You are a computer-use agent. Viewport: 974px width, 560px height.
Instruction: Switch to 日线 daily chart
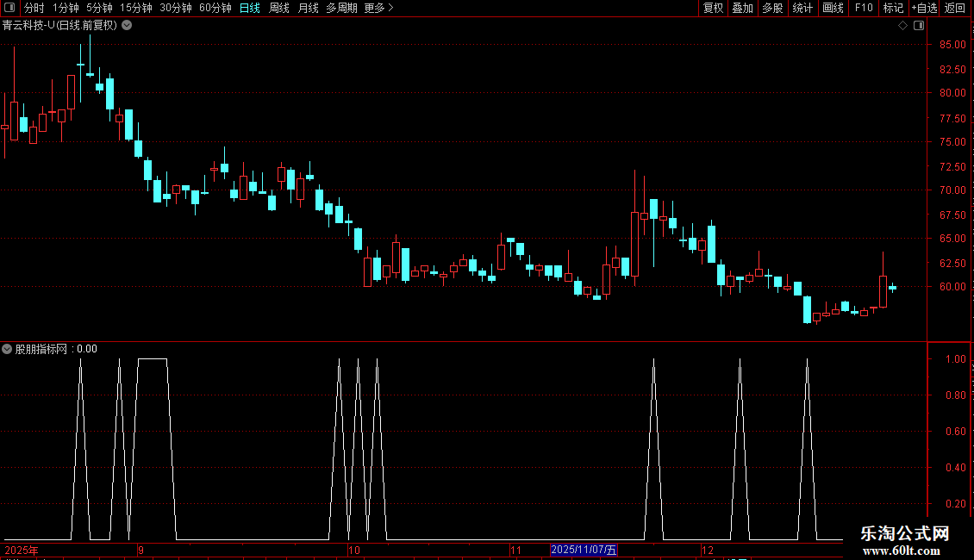[250, 8]
